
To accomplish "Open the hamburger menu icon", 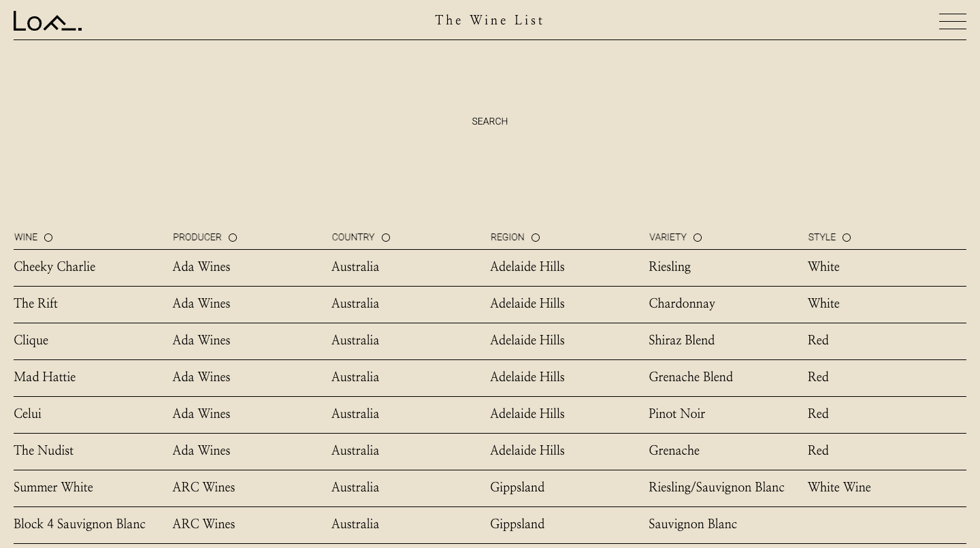I will tap(952, 21).
